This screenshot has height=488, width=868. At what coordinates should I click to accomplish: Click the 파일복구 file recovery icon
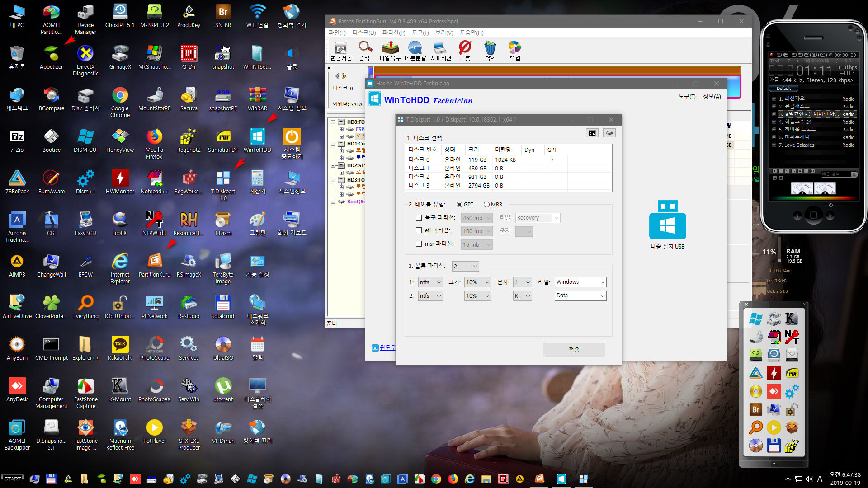390,51
